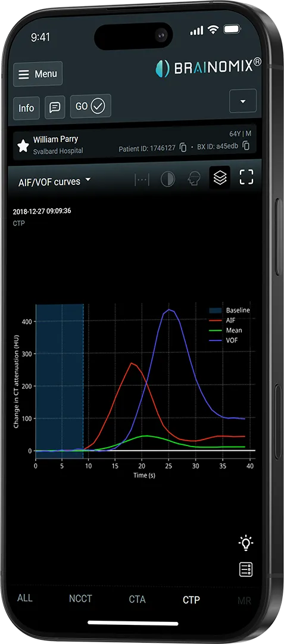Tap the cellular signal bars icon

pos(196,30)
